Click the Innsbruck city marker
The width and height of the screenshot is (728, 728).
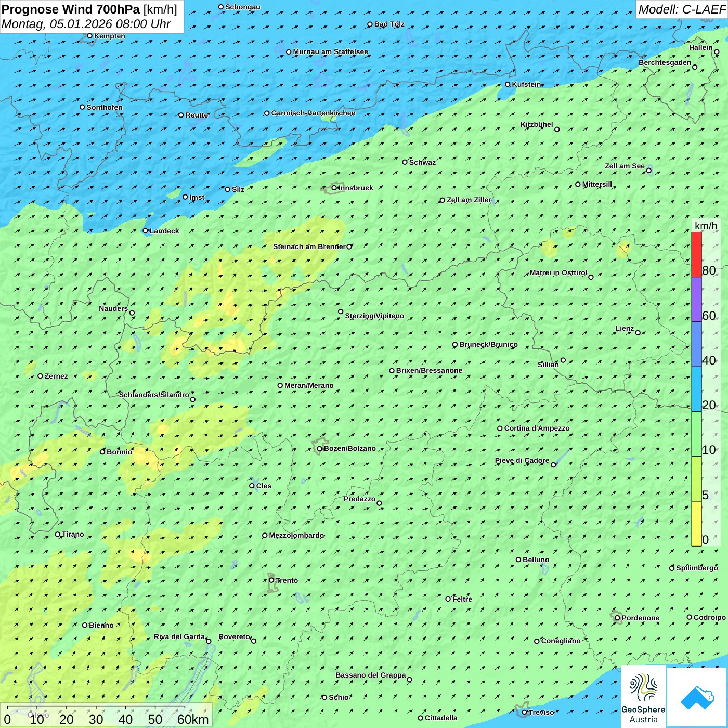pyautogui.click(x=334, y=188)
